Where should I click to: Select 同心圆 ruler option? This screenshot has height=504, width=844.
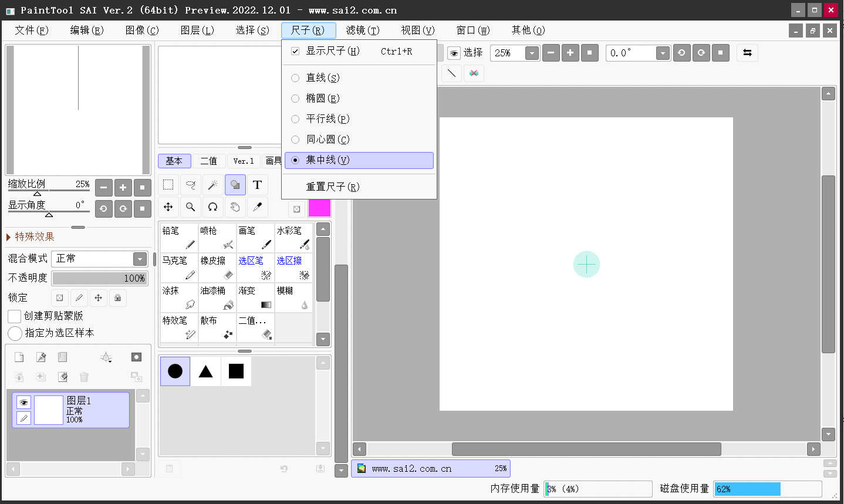[359, 140]
